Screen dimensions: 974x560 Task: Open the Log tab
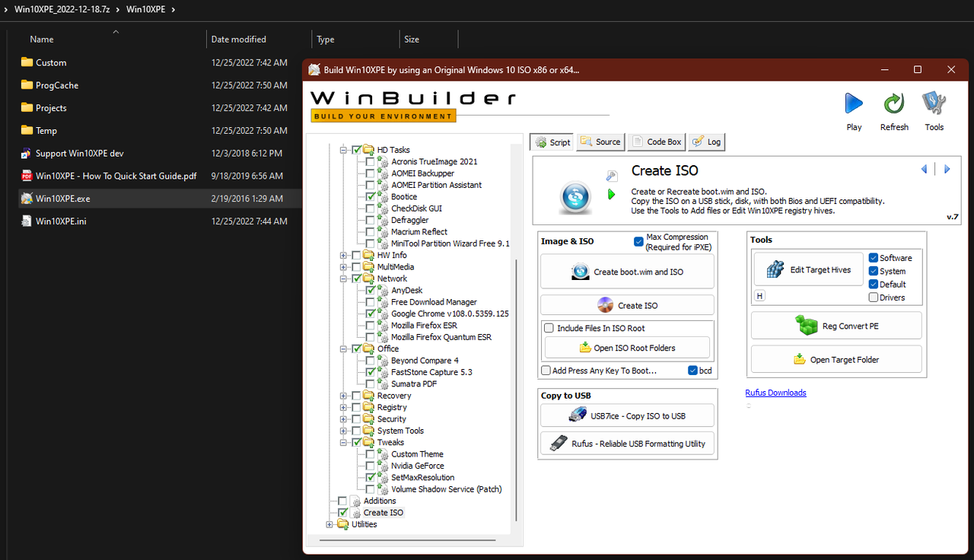point(707,142)
